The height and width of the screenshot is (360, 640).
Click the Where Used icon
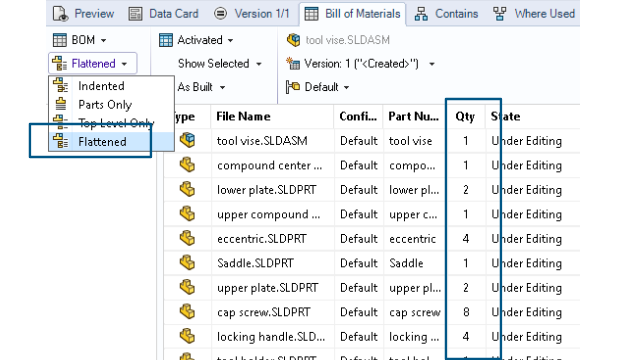tap(500, 14)
